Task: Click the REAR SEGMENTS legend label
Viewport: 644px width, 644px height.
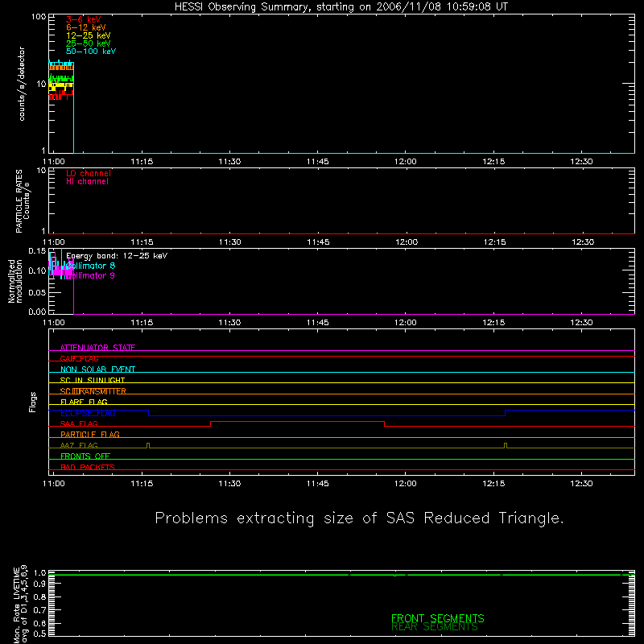Action: pyautogui.click(x=435, y=627)
